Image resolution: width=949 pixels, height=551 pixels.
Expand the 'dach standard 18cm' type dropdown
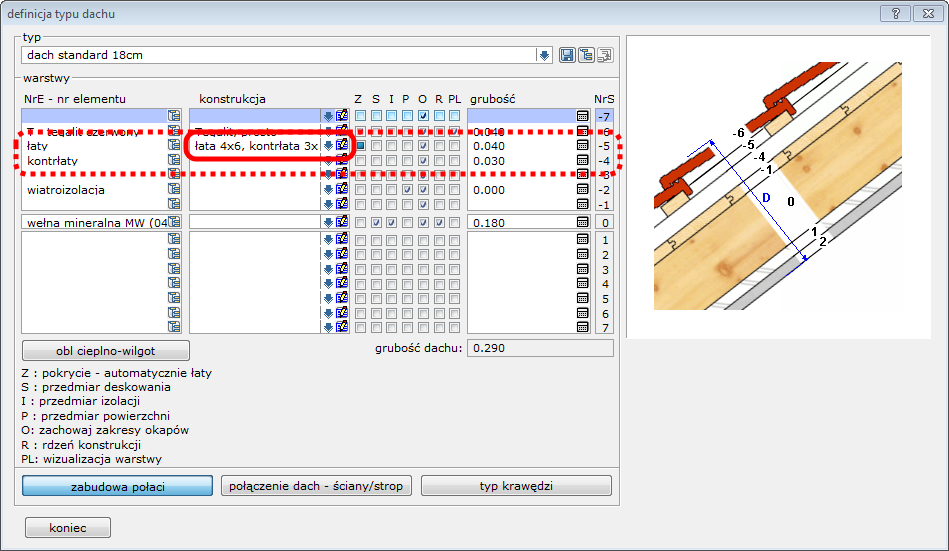click(544, 55)
